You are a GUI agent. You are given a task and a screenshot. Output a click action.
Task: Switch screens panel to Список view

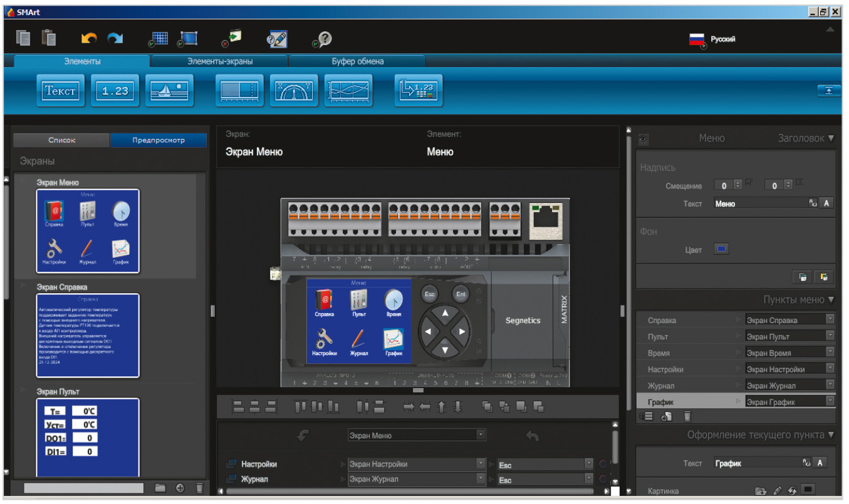[x=61, y=140]
